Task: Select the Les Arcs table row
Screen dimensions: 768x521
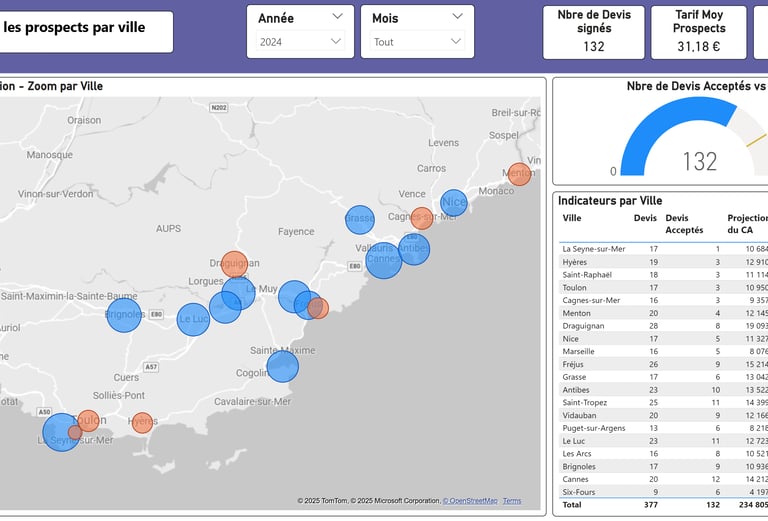Action: point(664,453)
